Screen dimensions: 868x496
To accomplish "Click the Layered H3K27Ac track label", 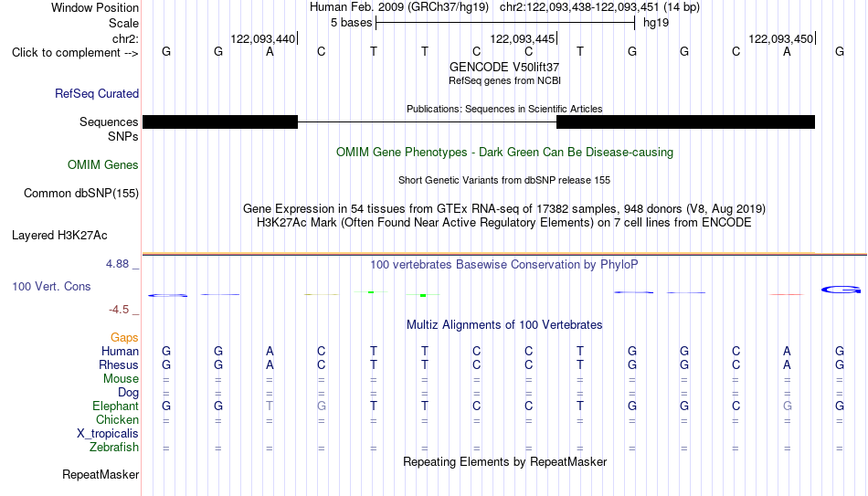I will [59, 236].
